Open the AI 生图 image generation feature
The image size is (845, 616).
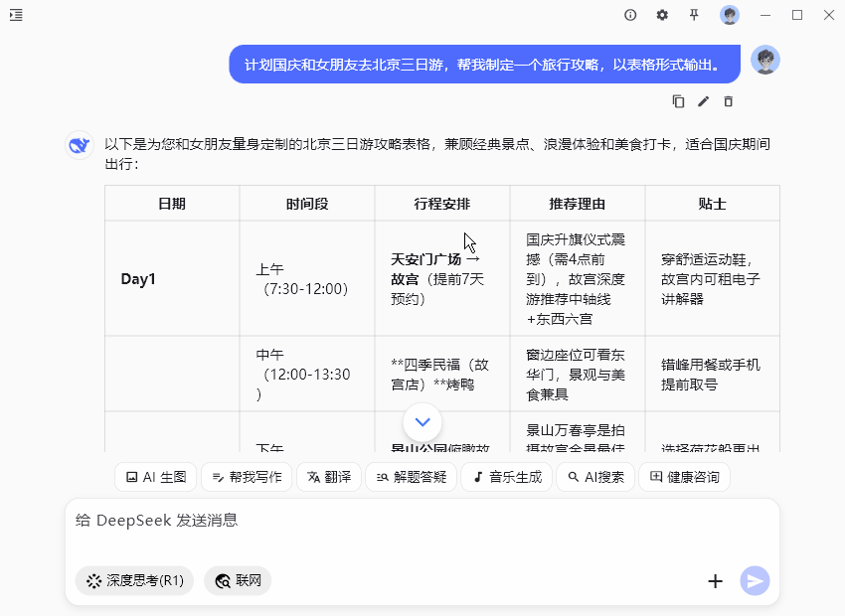tap(154, 477)
